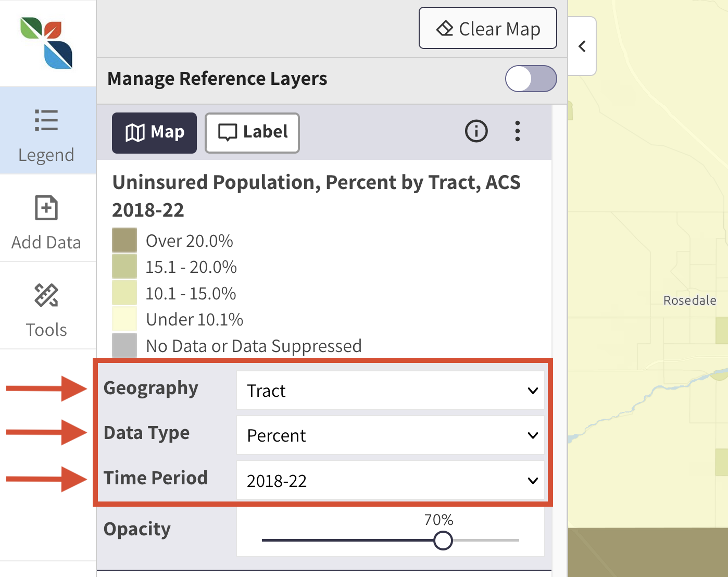Switch to the Map view
Image resolution: width=728 pixels, height=577 pixels.
click(154, 133)
